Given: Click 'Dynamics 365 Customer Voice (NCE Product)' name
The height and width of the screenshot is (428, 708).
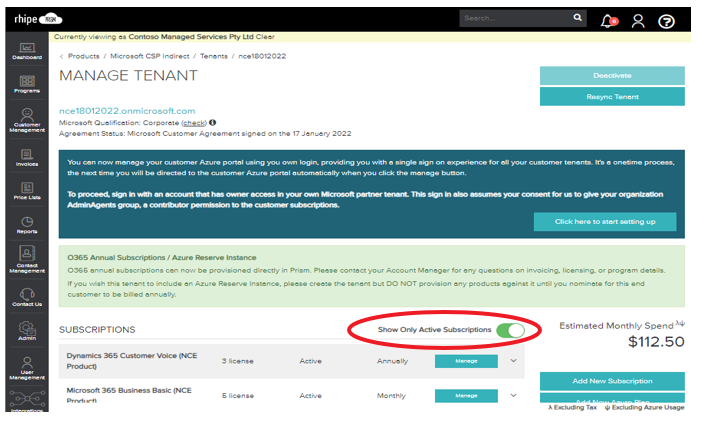Looking at the screenshot, I should pos(132,361).
